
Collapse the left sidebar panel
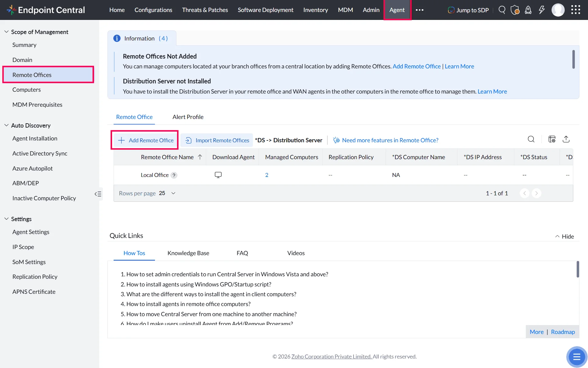pos(98,194)
